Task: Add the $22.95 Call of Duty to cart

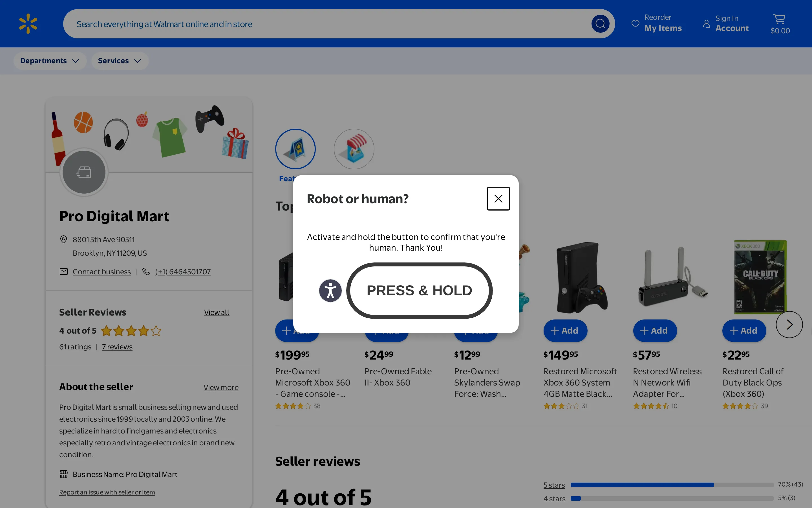Action: 744,330
